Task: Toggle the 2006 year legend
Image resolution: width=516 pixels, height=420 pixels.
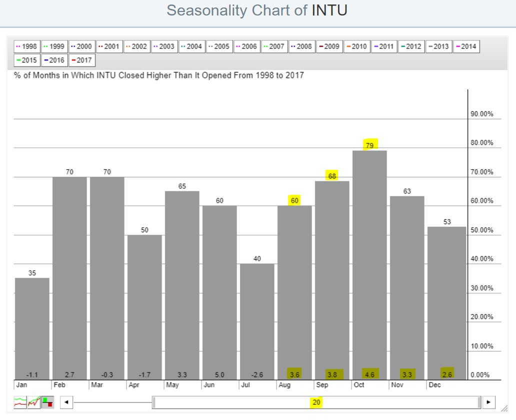Action: click(x=247, y=46)
